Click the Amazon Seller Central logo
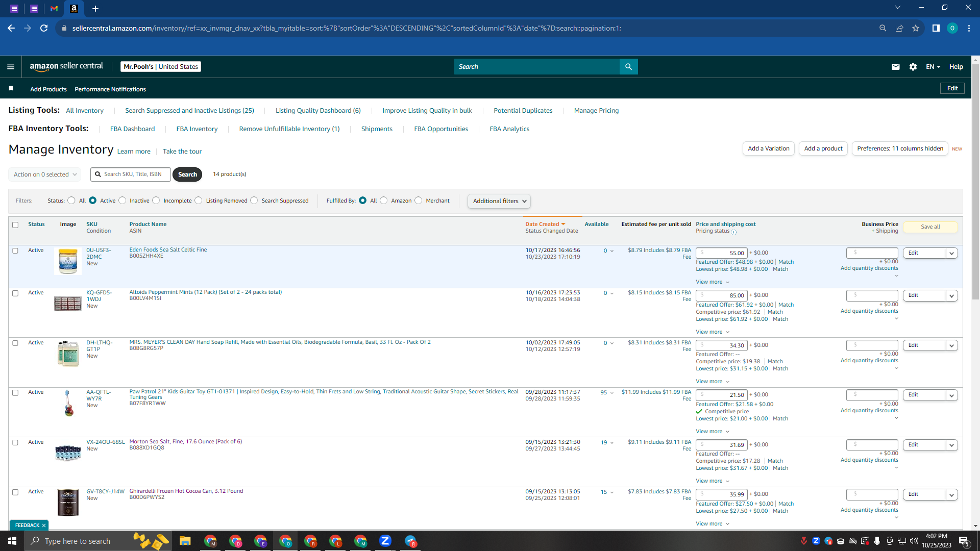980x551 pixels. (66, 66)
